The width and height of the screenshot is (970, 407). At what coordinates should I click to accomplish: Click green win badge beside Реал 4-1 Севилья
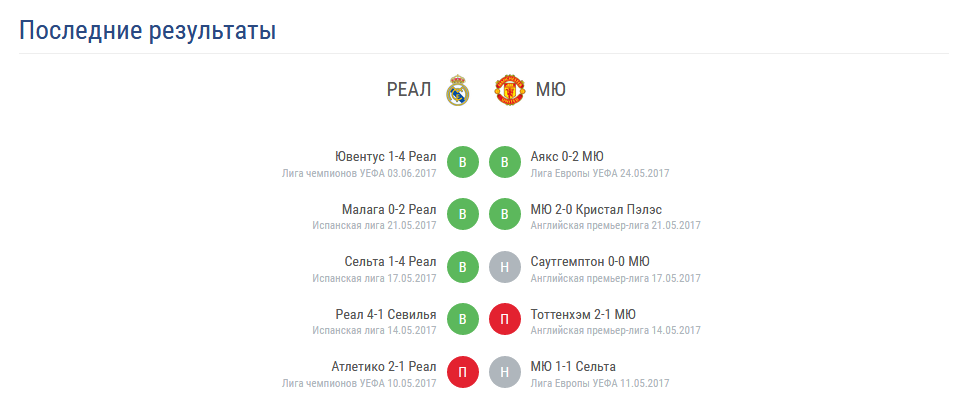click(x=463, y=320)
